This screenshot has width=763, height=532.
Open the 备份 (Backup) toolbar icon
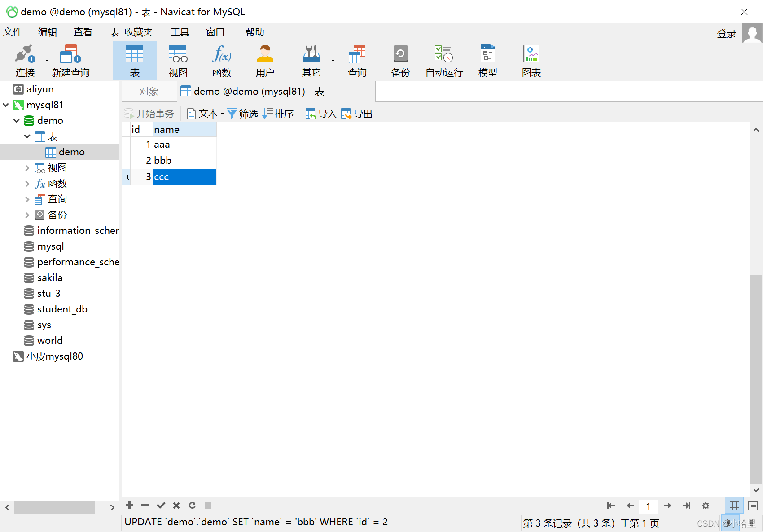point(400,61)
